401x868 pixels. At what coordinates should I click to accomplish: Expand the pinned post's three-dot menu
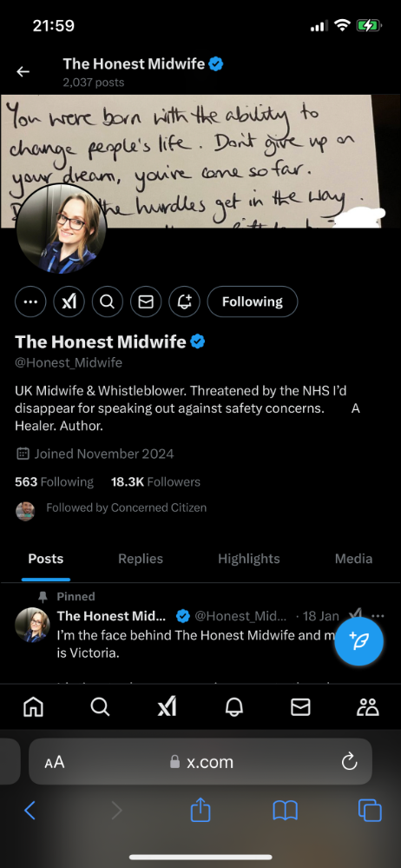coord(378,615)
